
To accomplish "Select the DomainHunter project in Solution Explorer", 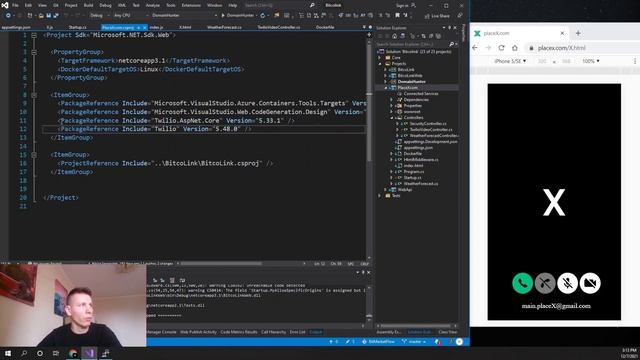I will point(411,82).
